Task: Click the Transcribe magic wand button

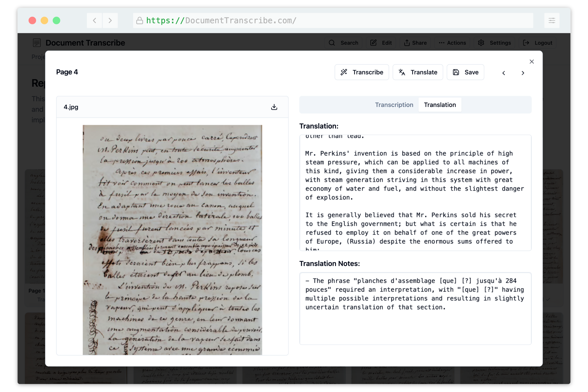Action: click(362, 72)
